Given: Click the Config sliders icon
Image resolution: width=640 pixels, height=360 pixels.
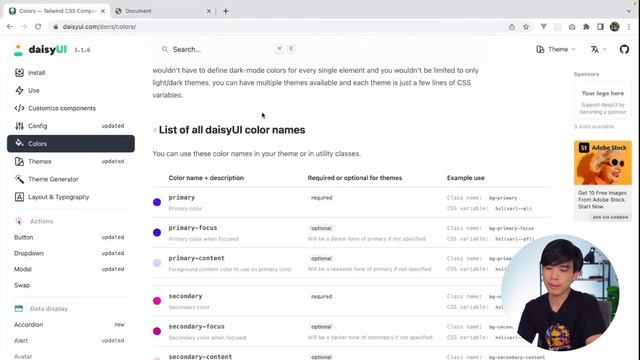Looking at the screenshot, I should coord(19,126).
